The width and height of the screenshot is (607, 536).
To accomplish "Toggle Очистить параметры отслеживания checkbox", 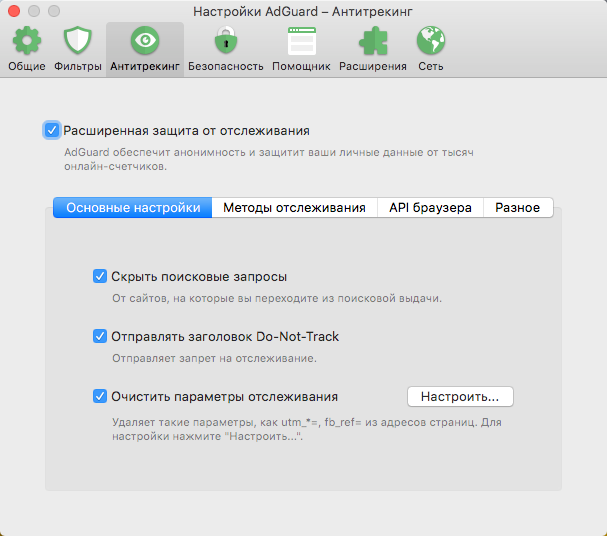I will pos(100,396).
